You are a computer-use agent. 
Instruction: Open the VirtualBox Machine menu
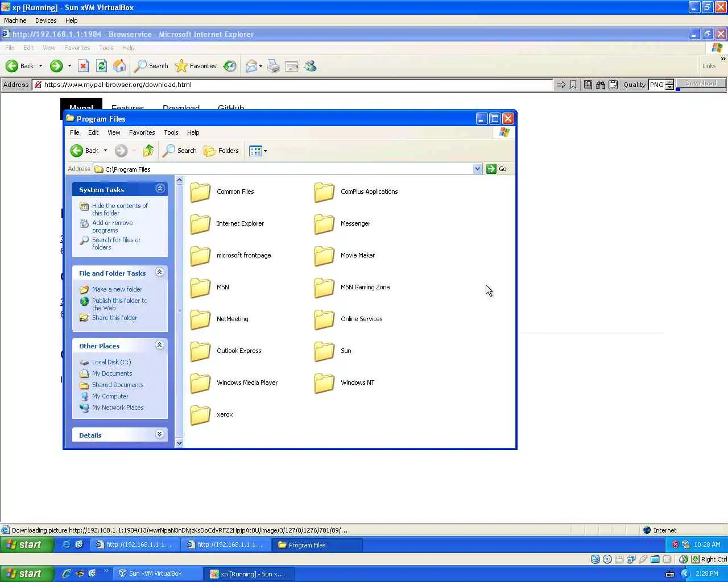click(15, 20)
